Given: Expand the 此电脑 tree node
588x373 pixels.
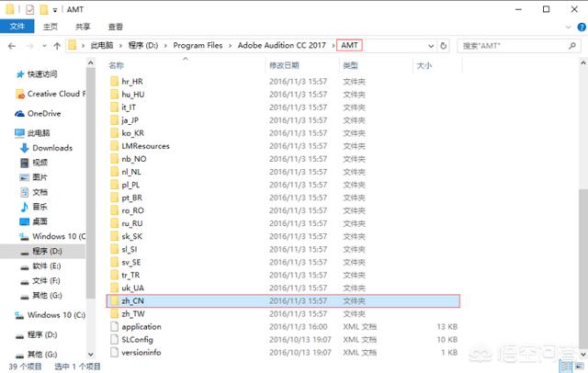Looking at the screenshot, I should 7,133.
